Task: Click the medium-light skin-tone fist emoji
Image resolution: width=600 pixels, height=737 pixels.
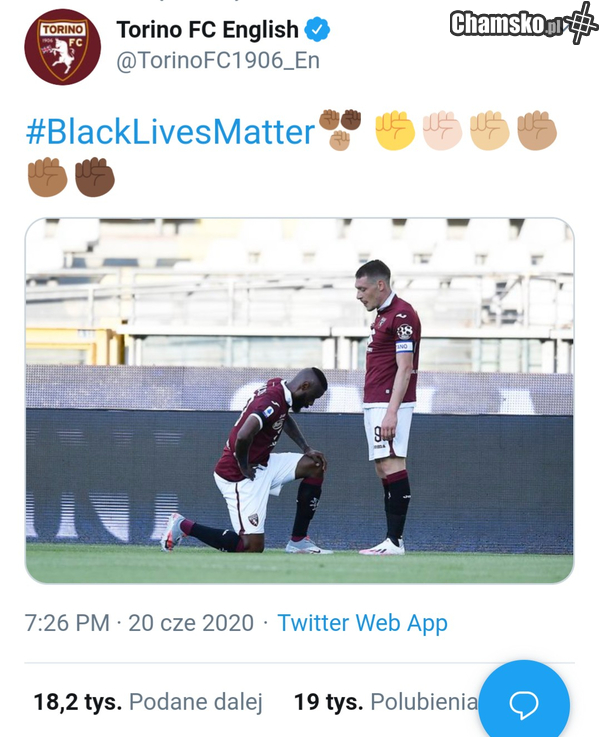Action: 490,131
